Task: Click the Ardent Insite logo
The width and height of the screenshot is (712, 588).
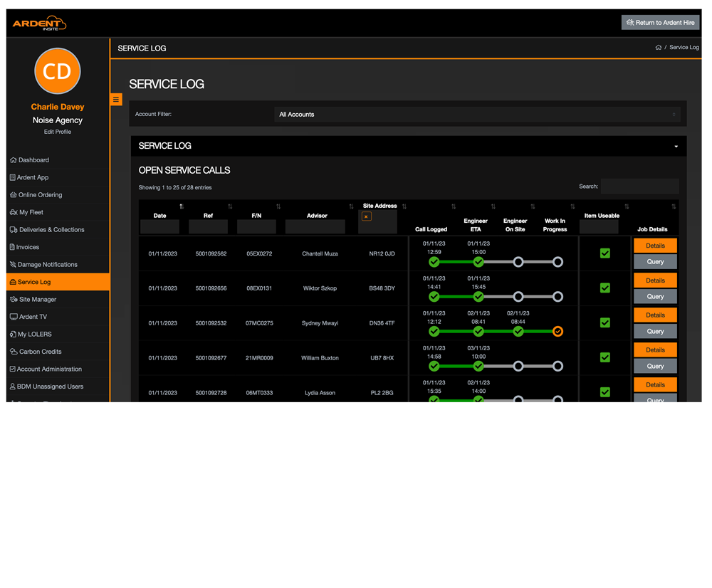Action: click(39, 23)
